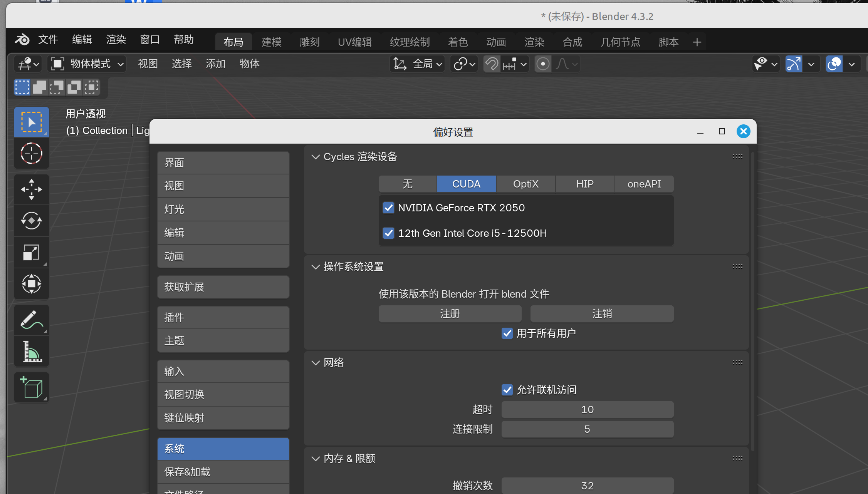Click the 注册 button
Image resolution: width=868 pixels, height=494 pixels.
coord(450,314)
